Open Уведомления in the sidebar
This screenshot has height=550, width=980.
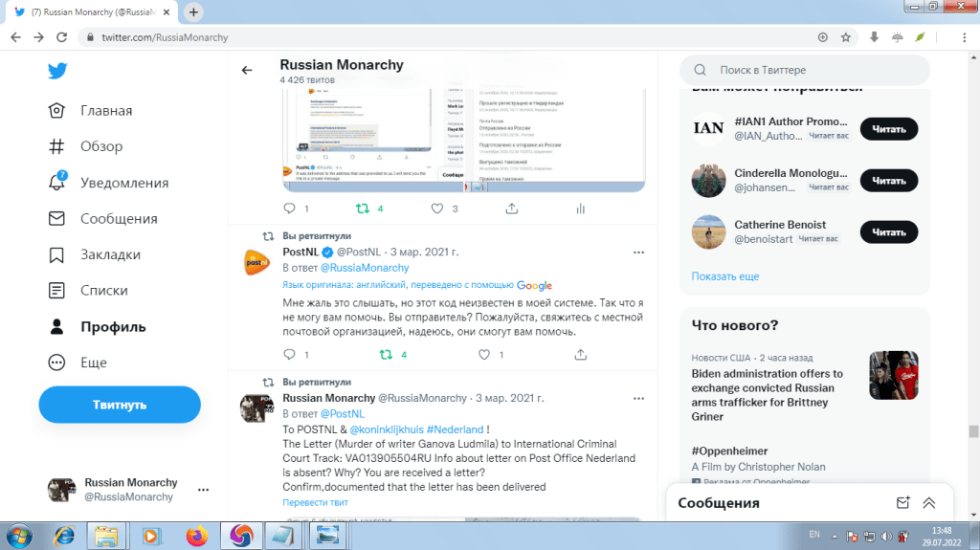click(123, 183)
